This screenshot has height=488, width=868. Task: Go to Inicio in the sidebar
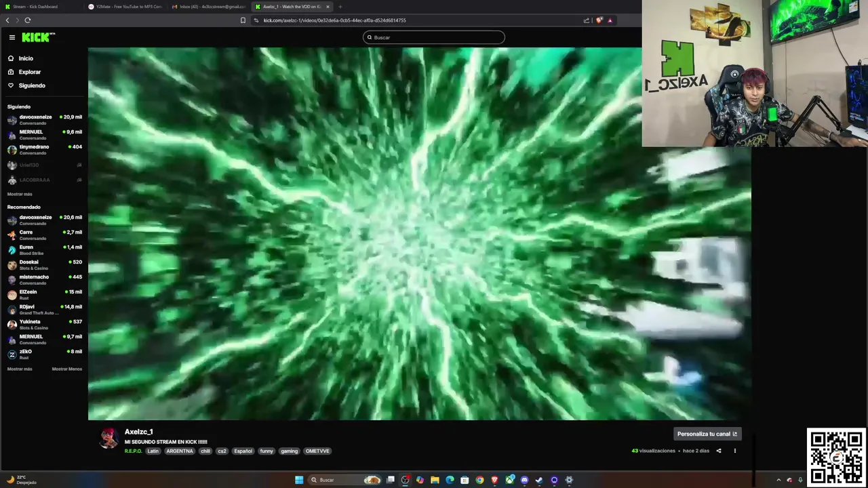[26, 58]
